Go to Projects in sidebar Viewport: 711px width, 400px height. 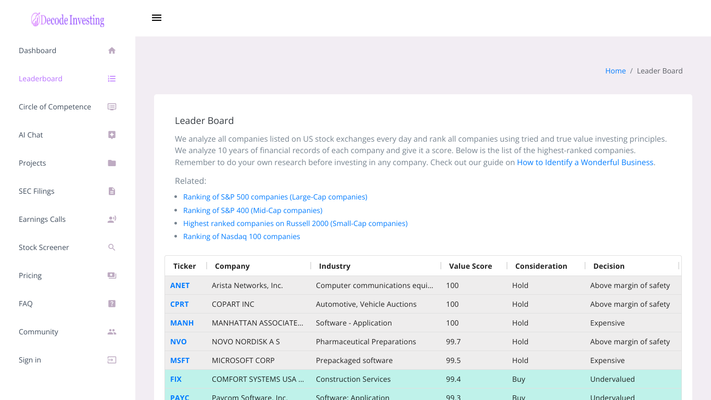point(32,163)
